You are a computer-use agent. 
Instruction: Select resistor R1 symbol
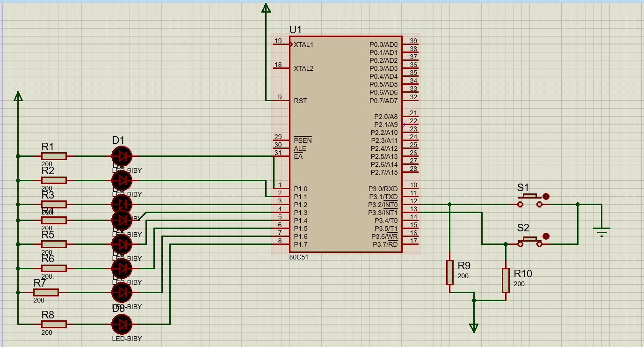(x=54, y=156)
